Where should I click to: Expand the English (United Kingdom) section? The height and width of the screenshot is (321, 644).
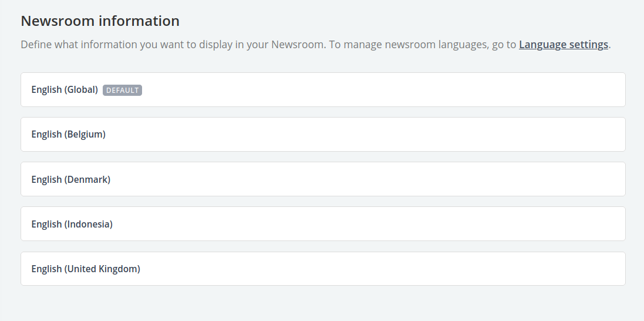(323, 269)
